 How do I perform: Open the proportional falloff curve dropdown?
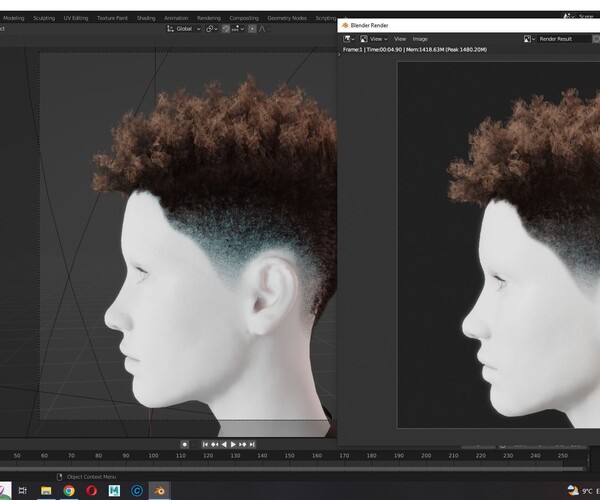coord(264,29)
